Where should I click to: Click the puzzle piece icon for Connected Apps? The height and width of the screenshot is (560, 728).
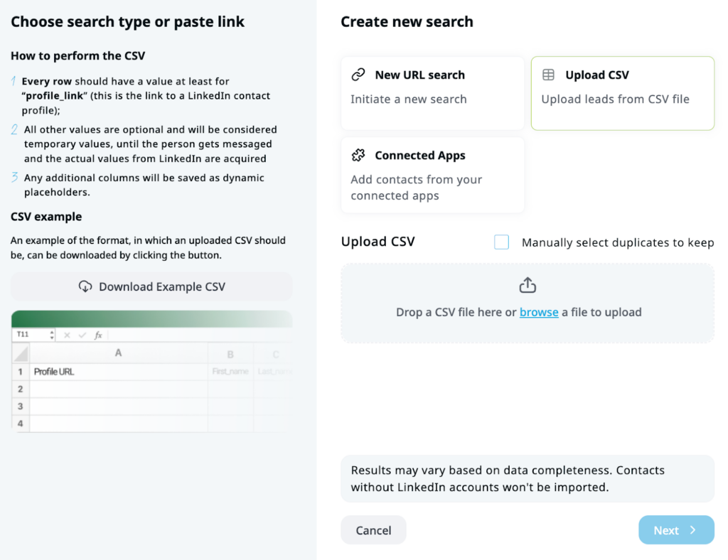[x=358, y=155]
